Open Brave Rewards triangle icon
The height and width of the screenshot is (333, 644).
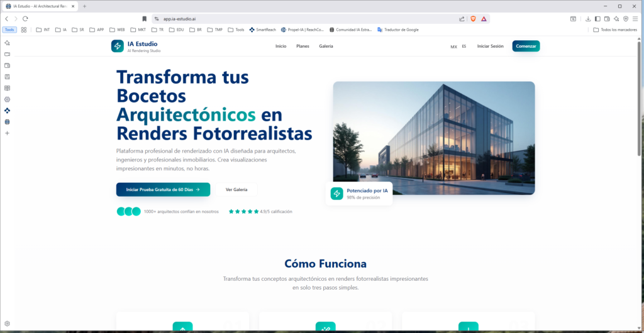tap(484, 19)
